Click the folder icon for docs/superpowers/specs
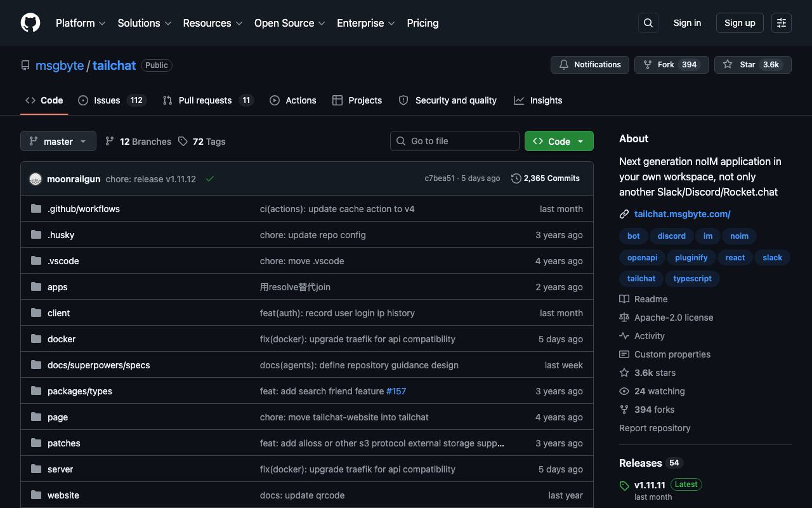 point(36,364)
